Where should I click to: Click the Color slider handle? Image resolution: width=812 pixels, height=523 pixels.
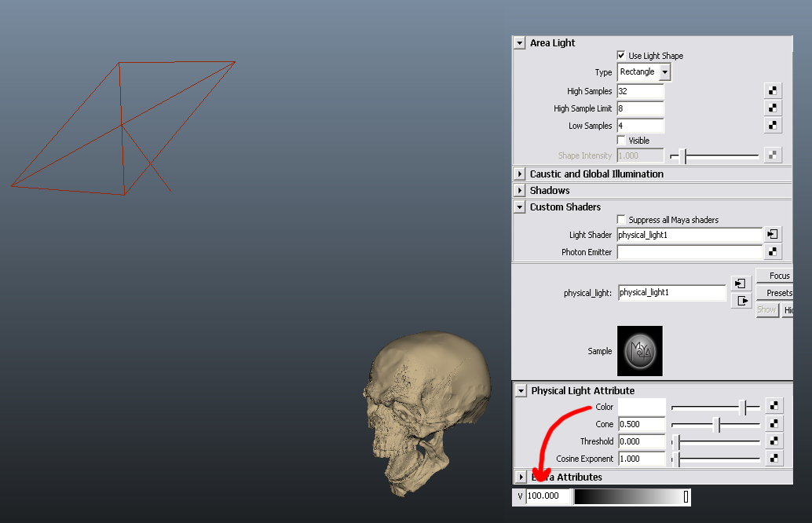744,408
